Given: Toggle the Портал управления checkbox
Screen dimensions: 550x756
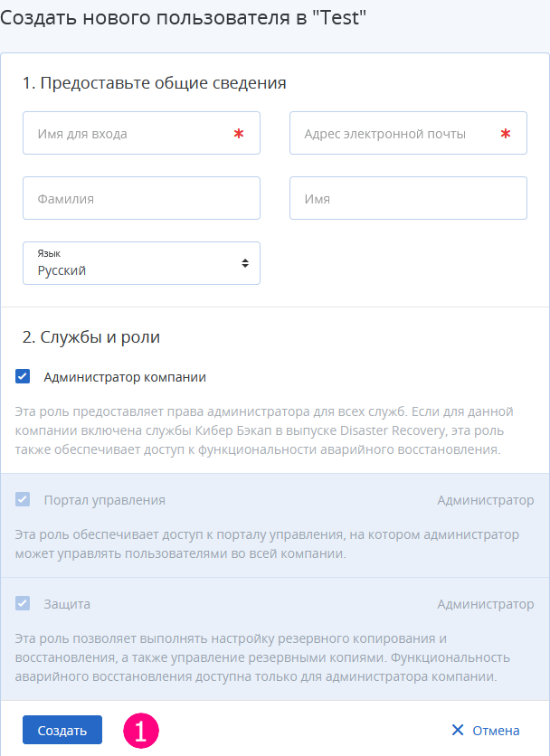Looking at the screenshot, I should pos(23,499).
